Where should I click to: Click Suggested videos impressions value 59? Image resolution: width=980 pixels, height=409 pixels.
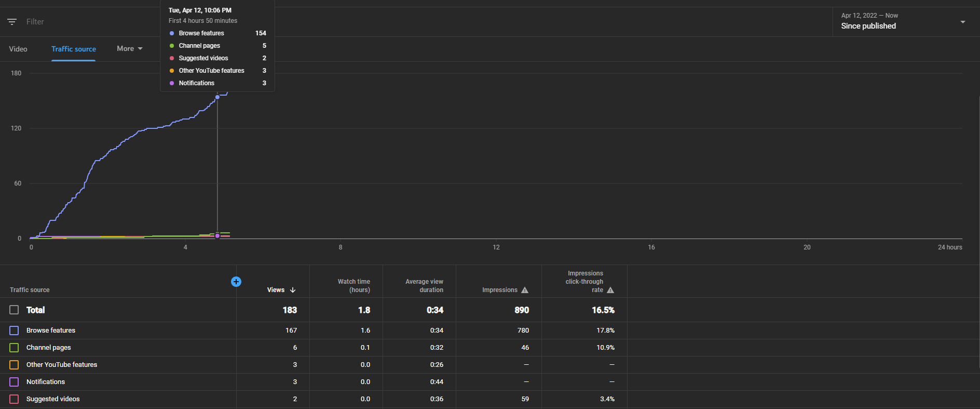click(x=525, y=399)
